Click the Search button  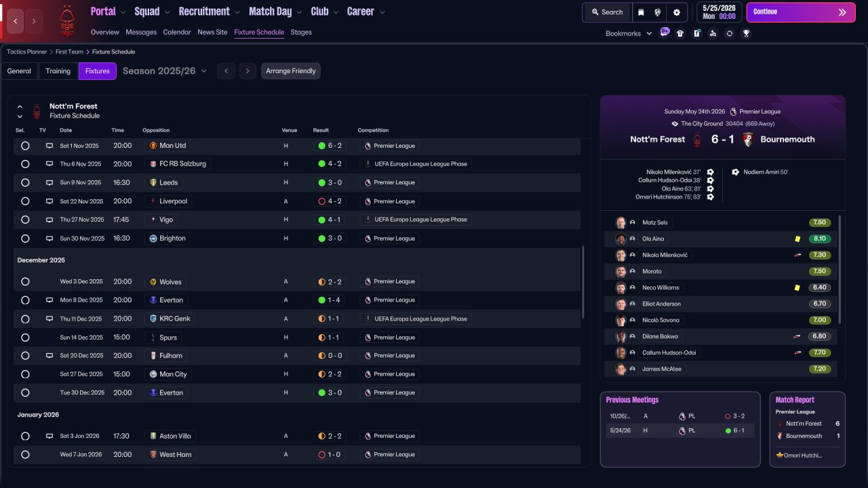607,12
